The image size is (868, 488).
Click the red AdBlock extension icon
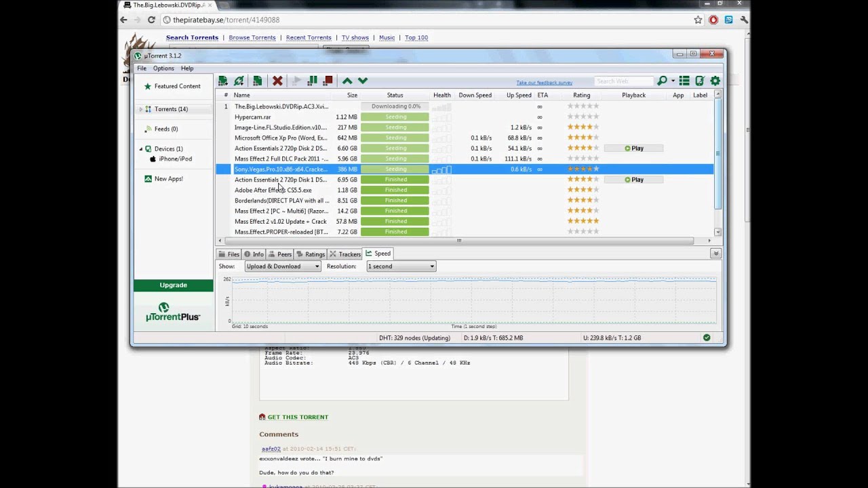(x=713, y=20)
